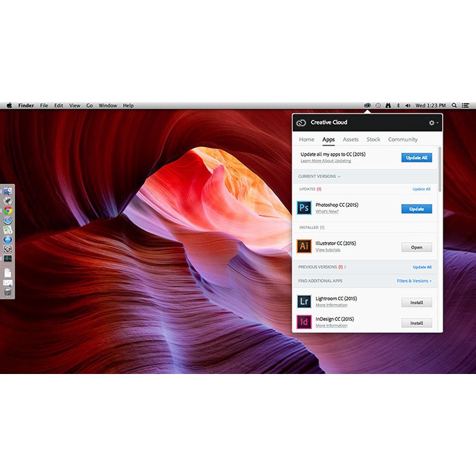Open Spotlight search magnifier icon

click(454, 105)
